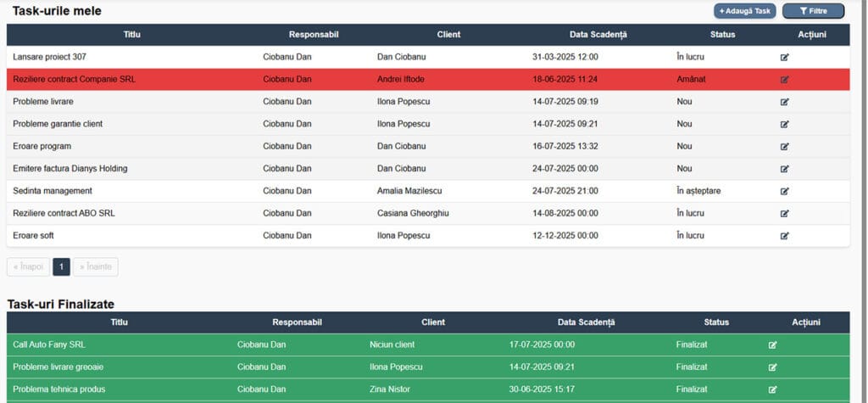Open edit for Sedinta management task
This screenshot has width=868, height=403.
pos(784,191)
